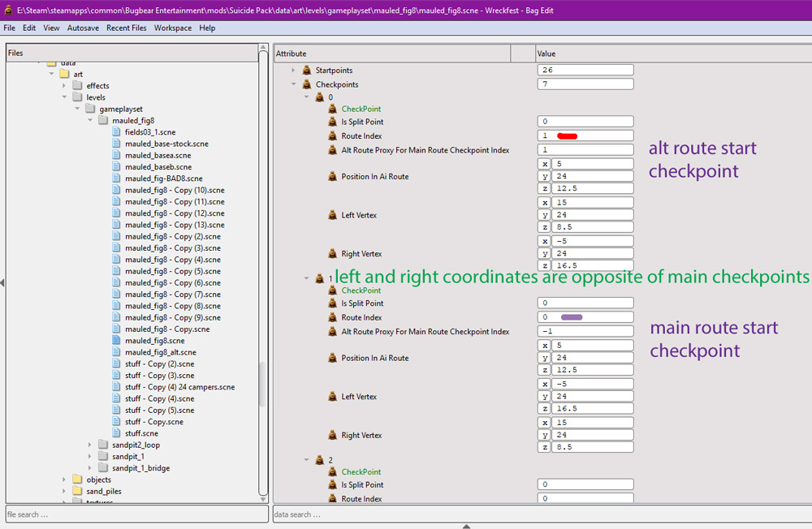Click the fields03_1.scne file icon
812x529 pixels.
click(116, 132)
